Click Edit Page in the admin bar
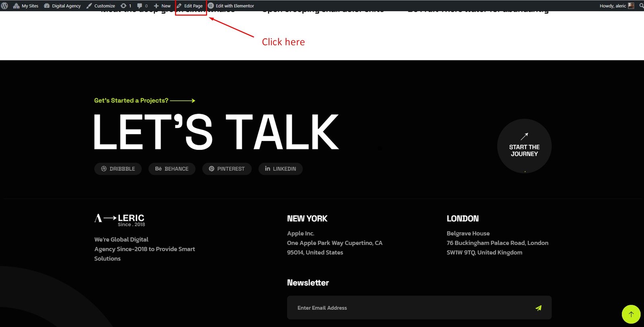The width and height of the screenshot is (644, 327). coord(190,6)
